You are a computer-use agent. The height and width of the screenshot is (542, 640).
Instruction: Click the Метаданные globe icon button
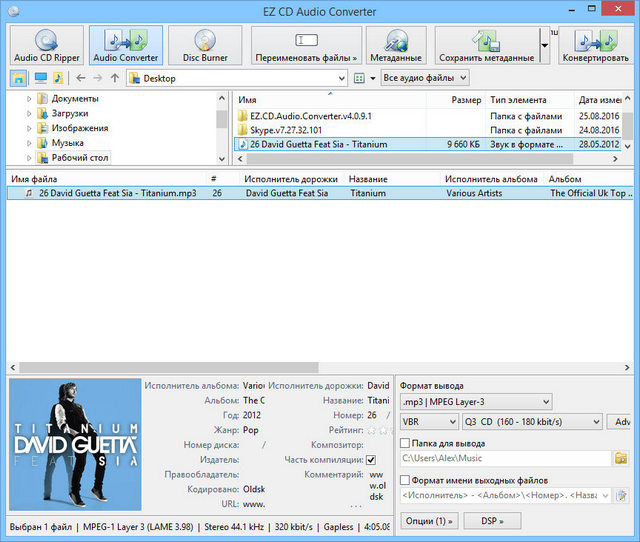(x=394, y=45)
